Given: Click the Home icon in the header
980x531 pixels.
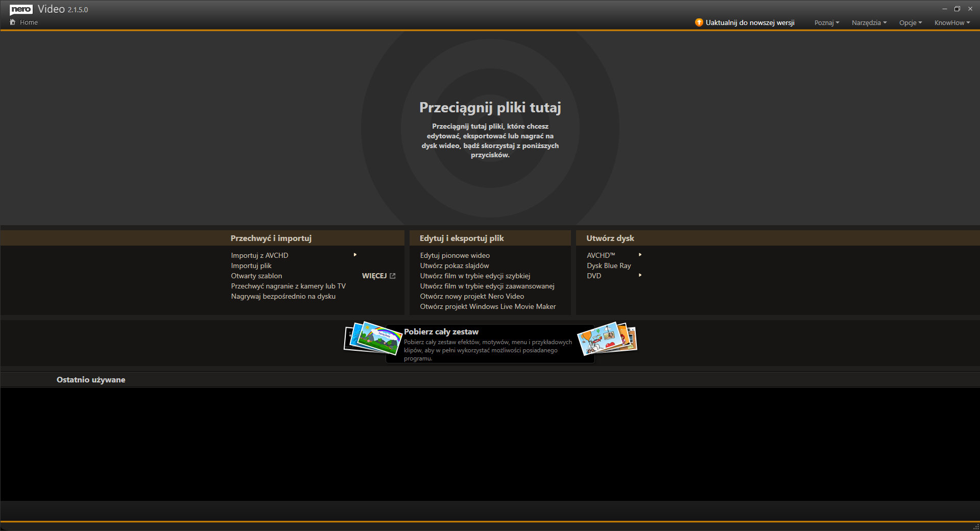Looking at the screenshot, I should pos(13,22).
